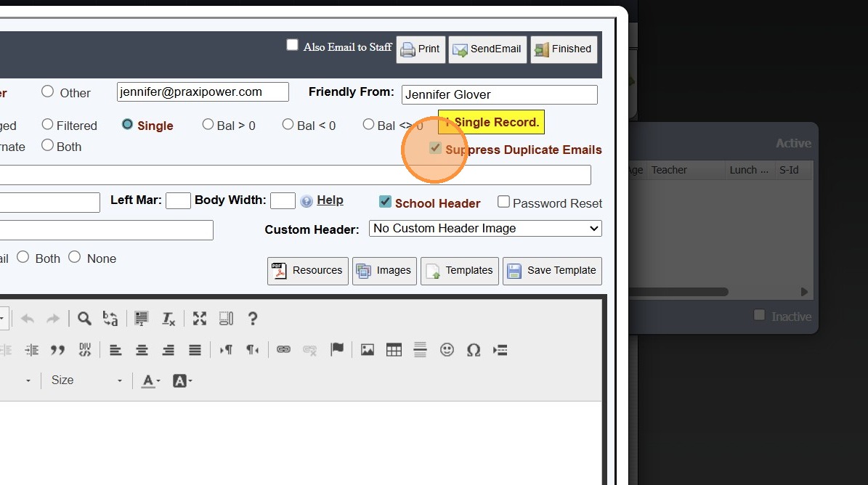Image resolution: width=868 pixels, height=485 pixels.
Task: Open the Images button
Action: click(x=385, y=271)
